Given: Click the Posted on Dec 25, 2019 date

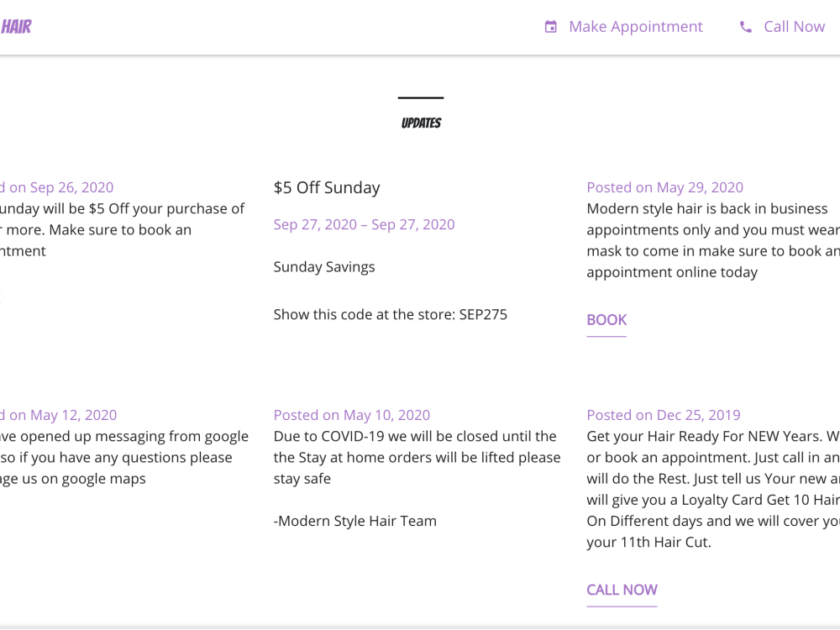Looking at the screenshot, I should point(663,414).
